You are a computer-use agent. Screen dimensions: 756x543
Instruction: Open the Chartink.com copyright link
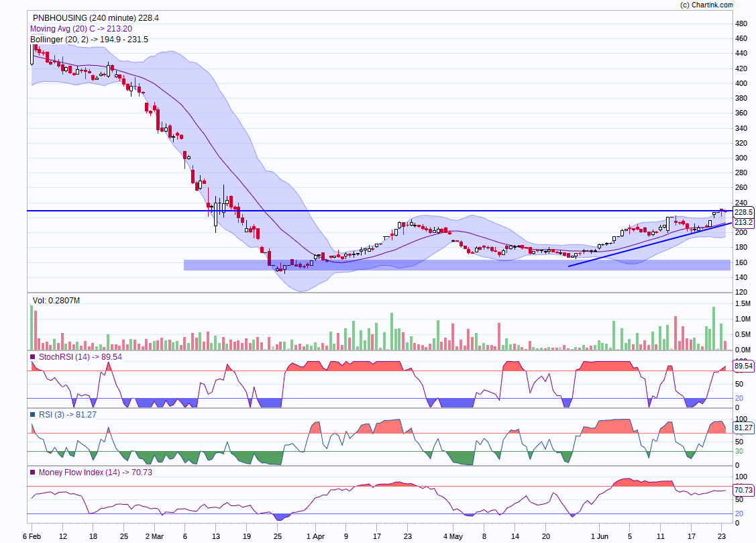pos(706,5)
